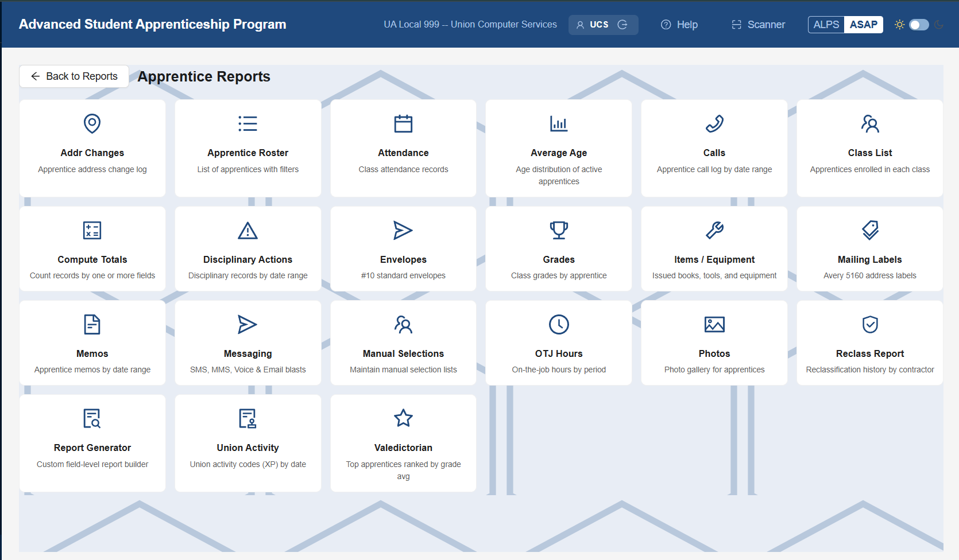Select the Photos image icon
This screenshot has width=959, height=560.
click(x=714, y=324)
